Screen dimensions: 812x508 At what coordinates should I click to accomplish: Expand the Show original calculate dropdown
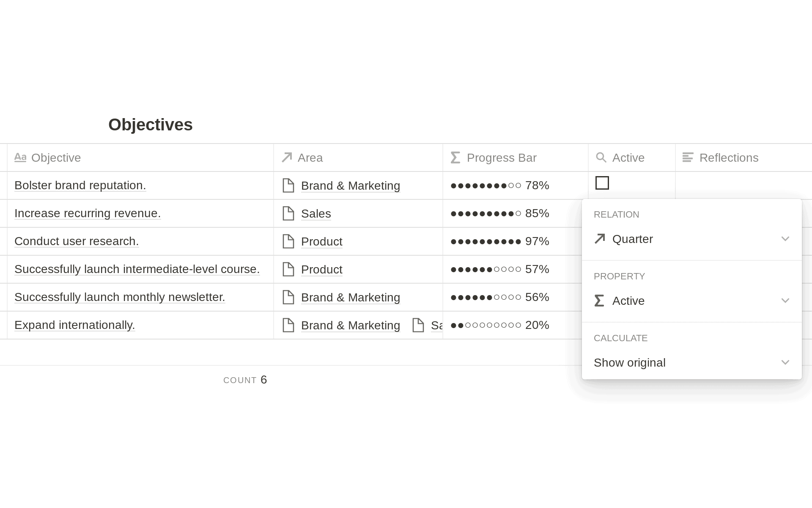tap(785, 362)
